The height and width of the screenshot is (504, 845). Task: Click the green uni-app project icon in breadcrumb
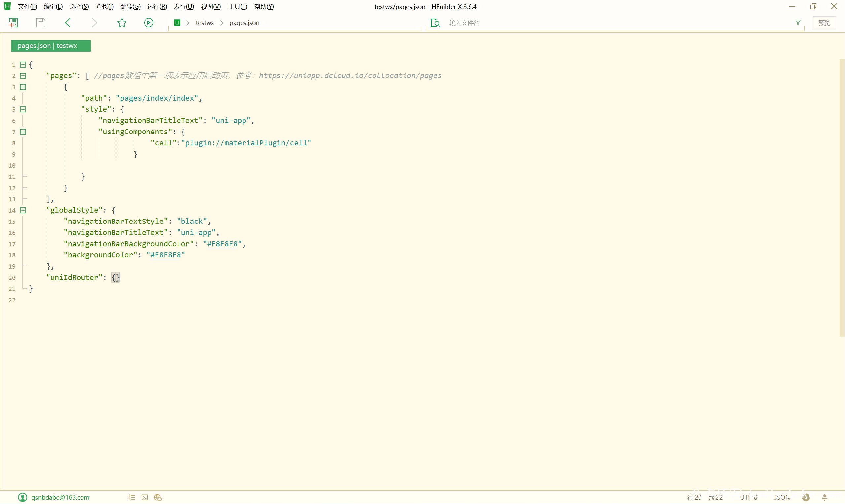[177, 23]
